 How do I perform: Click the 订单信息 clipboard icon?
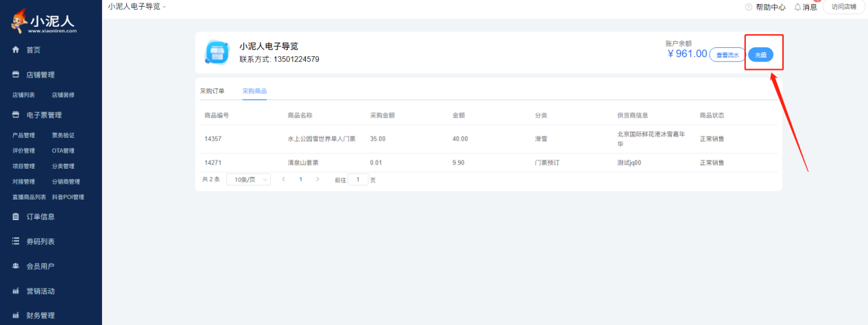click(x=16, y=217)
